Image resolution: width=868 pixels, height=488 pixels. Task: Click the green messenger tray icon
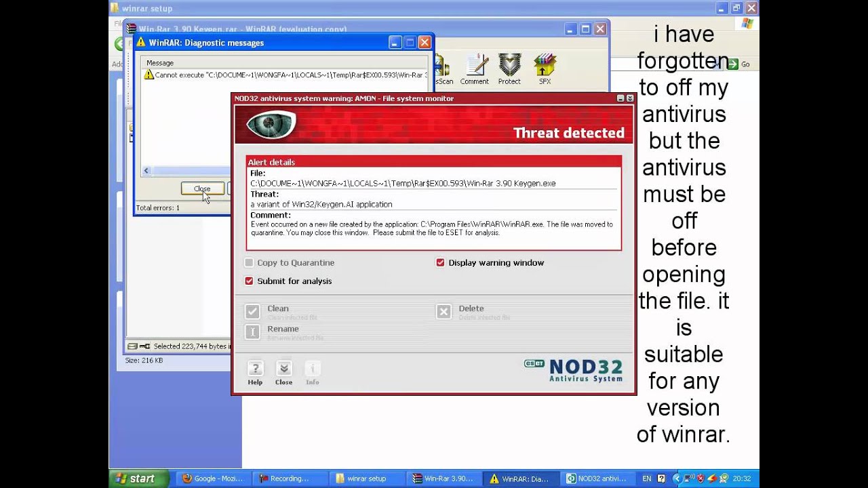click(724, 479)
